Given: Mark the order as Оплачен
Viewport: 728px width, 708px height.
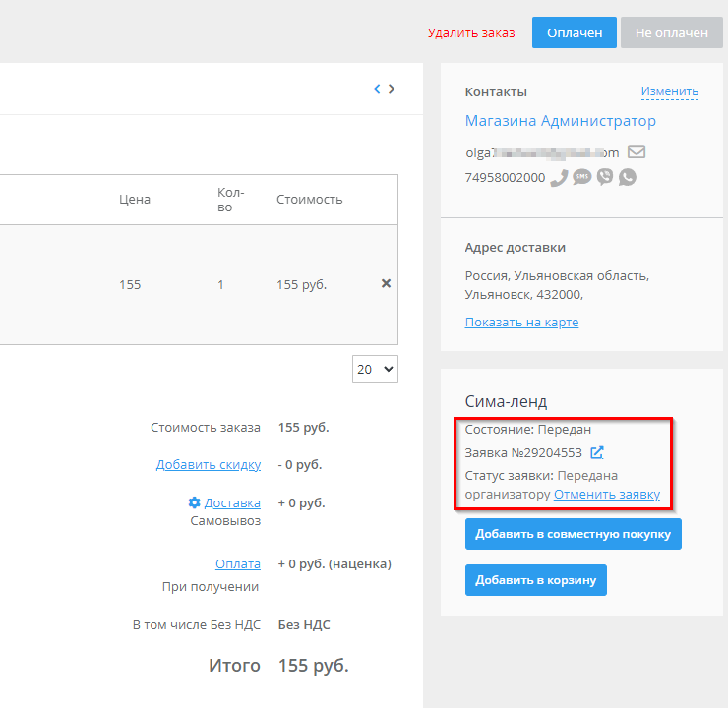Looking at the screenshot, I should pyautogui.click(x=575, y=32).
